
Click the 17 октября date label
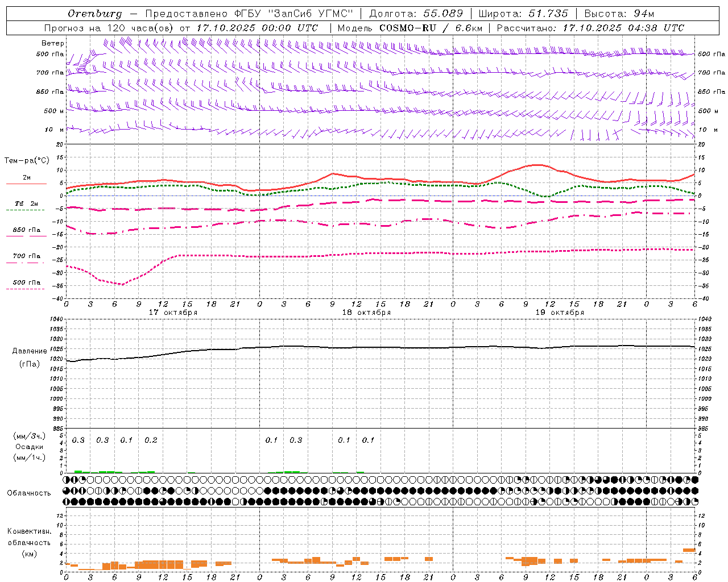173,313
